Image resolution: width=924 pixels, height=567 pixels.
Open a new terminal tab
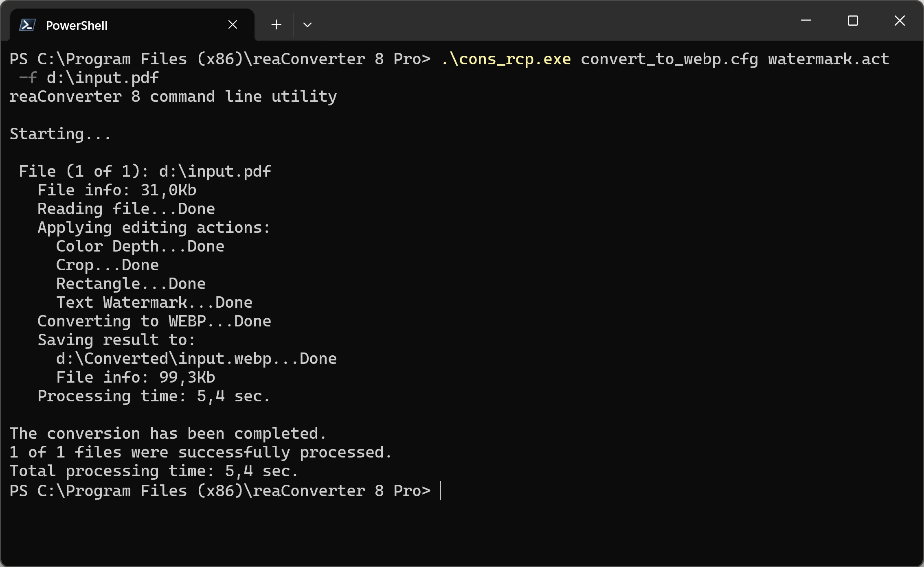(276, 25)
